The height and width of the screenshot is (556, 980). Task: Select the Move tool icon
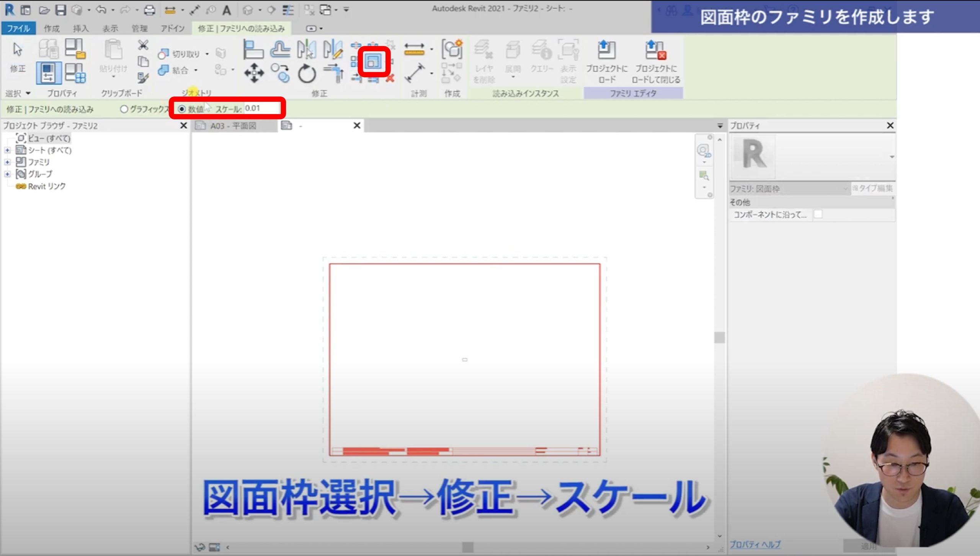(254, 73)
